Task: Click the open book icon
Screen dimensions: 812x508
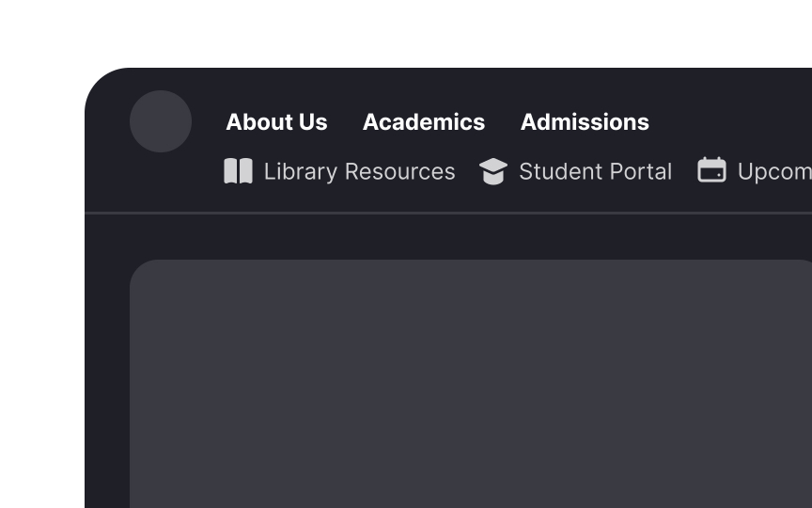Action: pos(238,171)
